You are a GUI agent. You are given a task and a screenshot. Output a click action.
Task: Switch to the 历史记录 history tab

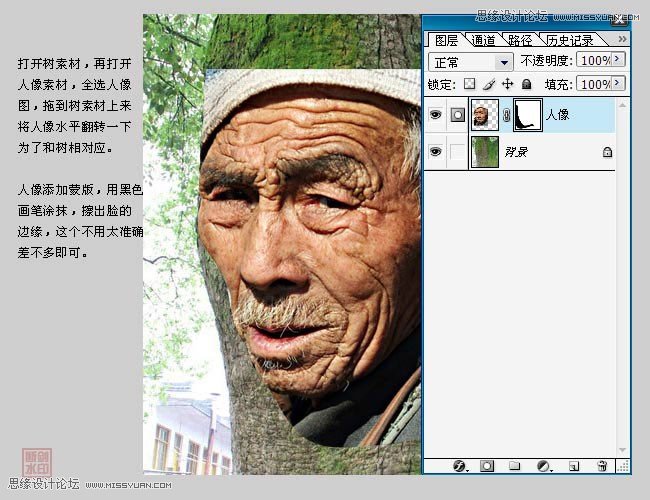(569, 40)
